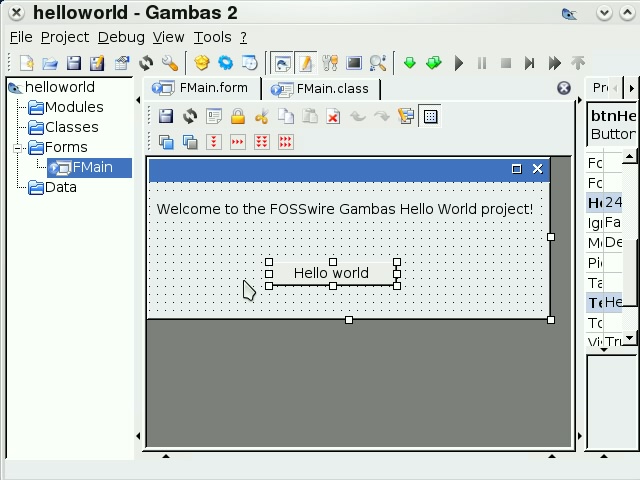Reload the form with editor toolbar arrows icon
This screenshot has height=480, width=640.
point(190,116)
